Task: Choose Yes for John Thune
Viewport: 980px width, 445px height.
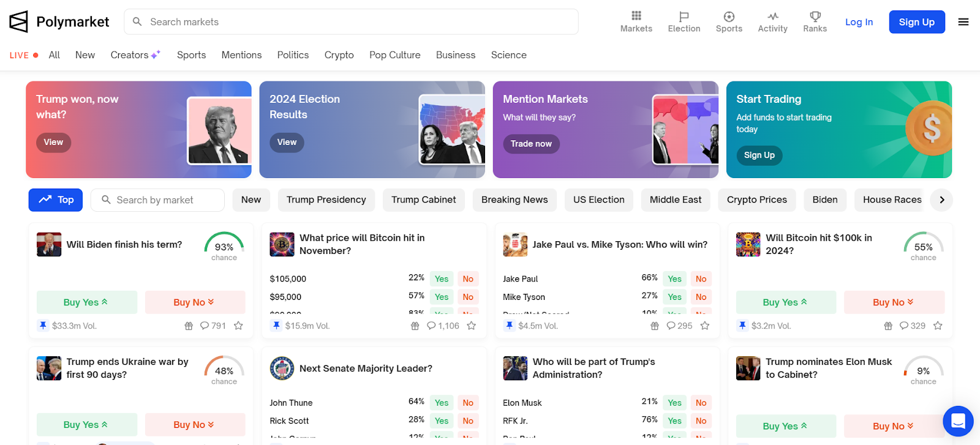Action: pos(442,403)
